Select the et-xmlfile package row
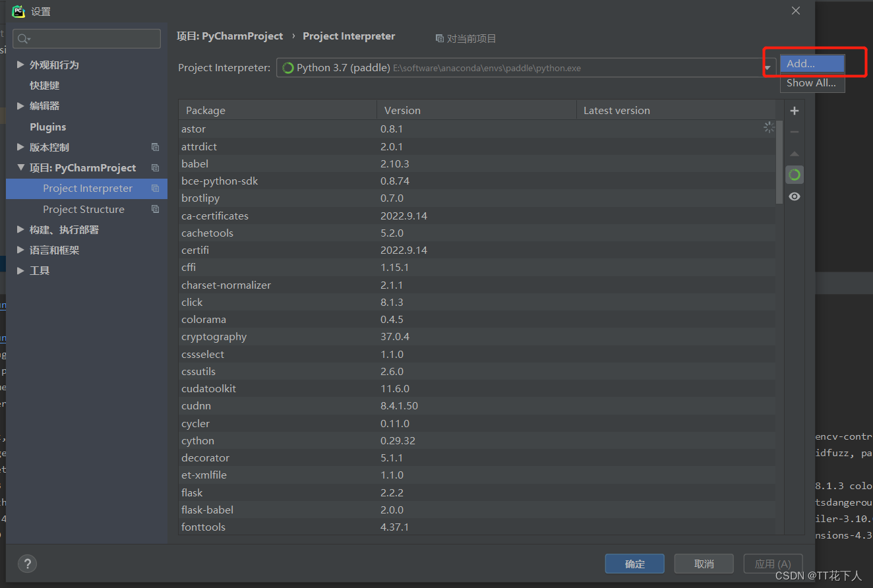The height and width of the screenshot is (588, 873). 477,475
